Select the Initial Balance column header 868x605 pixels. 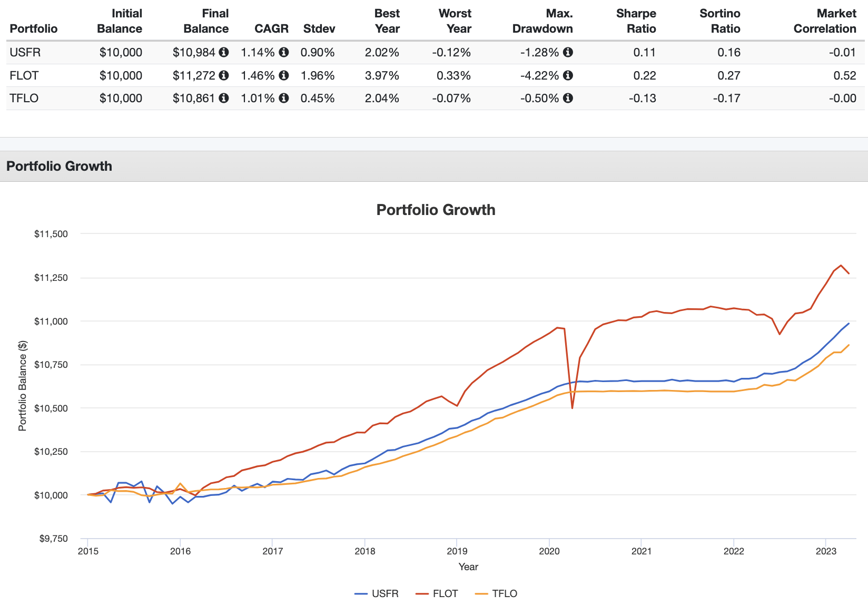click(x=120, y=21)
